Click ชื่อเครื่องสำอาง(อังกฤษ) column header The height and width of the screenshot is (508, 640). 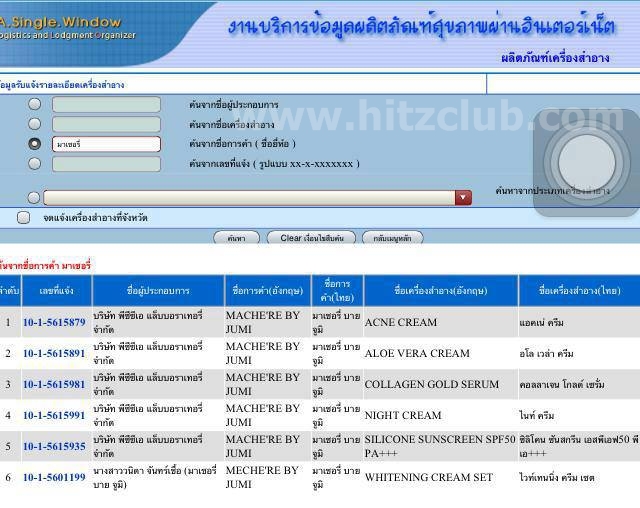tap(441, 291)
